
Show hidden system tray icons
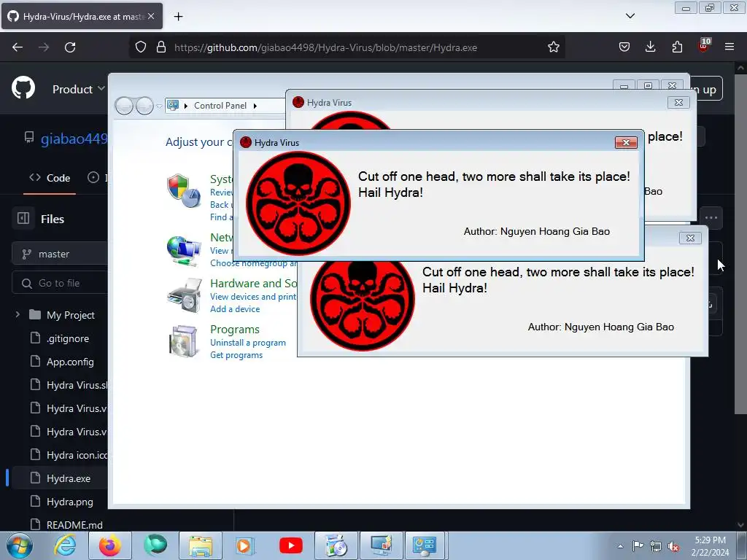pos(620,546)
